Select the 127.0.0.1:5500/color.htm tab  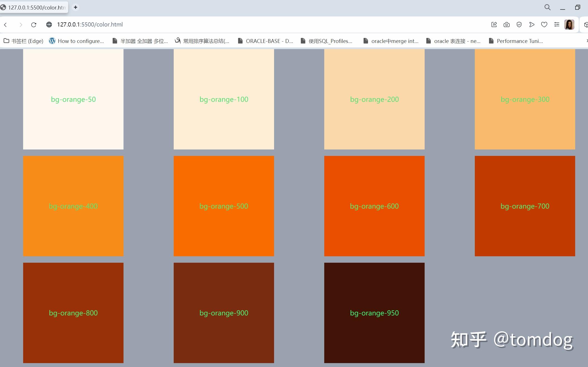pos(33,8)
